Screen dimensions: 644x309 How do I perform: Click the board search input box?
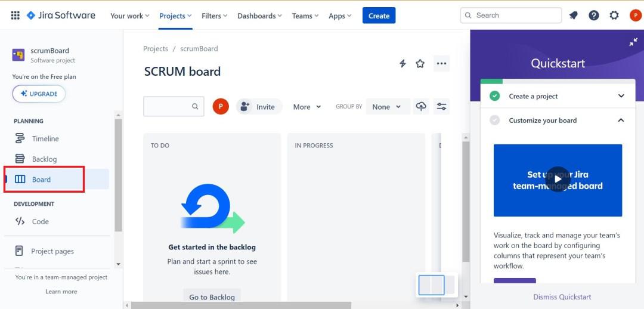pyautogui.click(x=174, y=106)
